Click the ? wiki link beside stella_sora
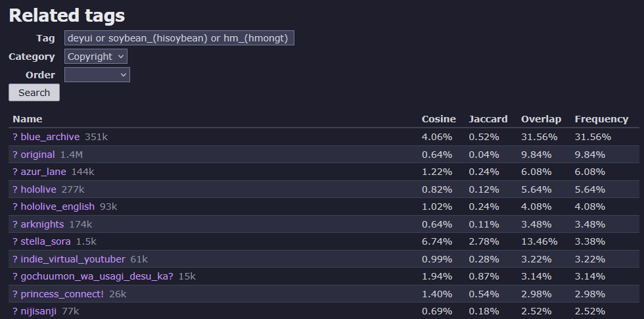The image size is (644, 319). 15,242
